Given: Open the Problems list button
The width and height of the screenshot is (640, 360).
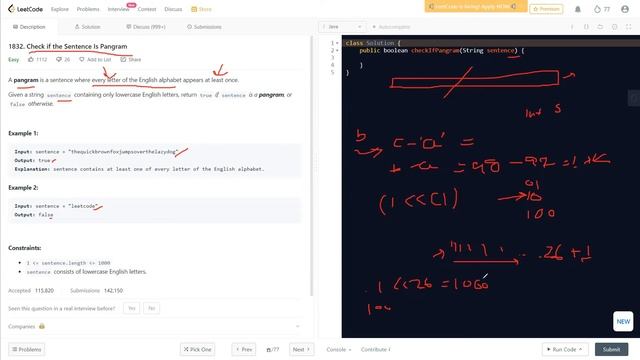Looking at the screenshot, I should click(x=27, y=349).
